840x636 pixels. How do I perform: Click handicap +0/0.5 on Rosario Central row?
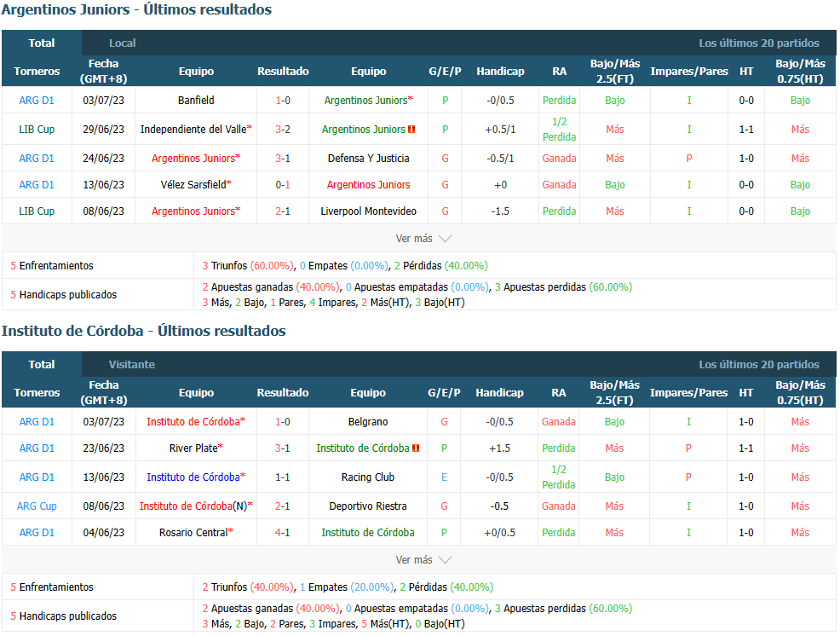(500, 533)
